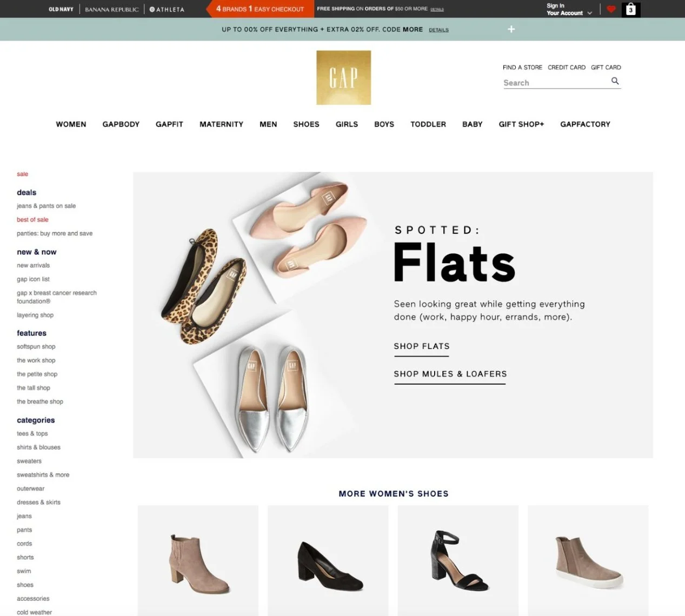
Task: Open tees & tops category
Action: point(32,433)
